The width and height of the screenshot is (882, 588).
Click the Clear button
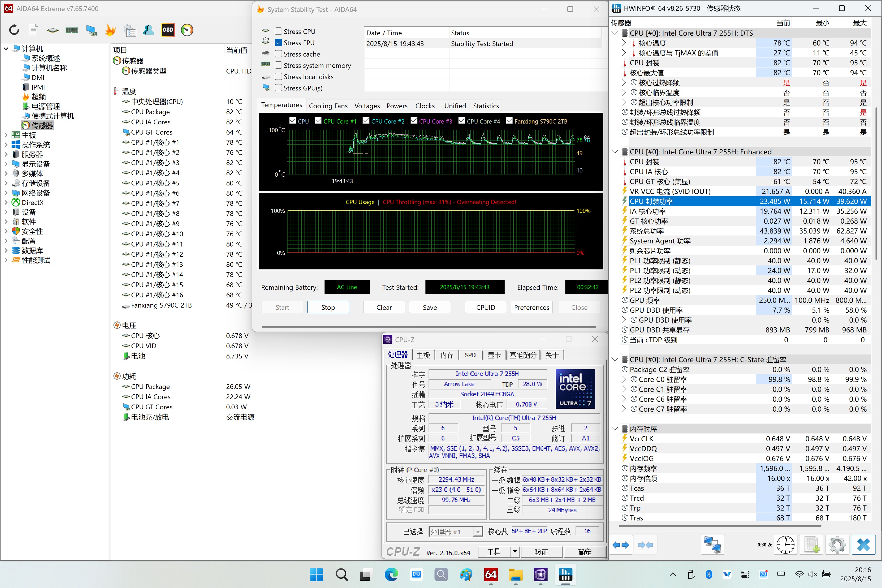(384, 307)
